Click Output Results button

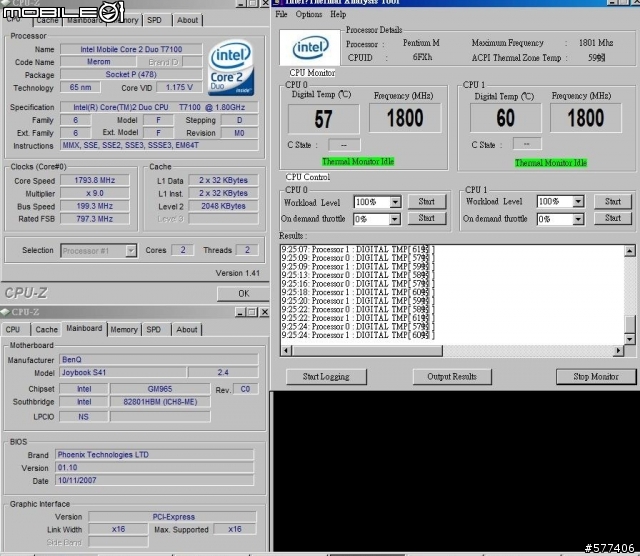(452, 376)
